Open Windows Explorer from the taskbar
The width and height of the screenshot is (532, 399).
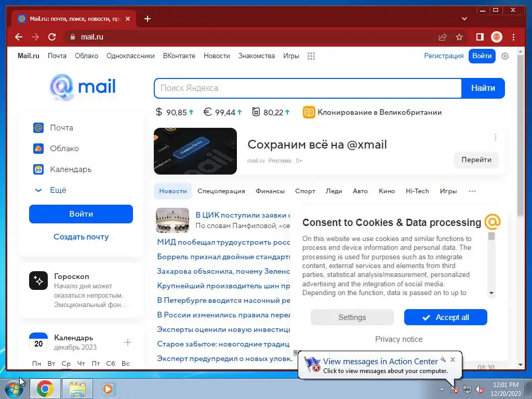click(77, 389)
